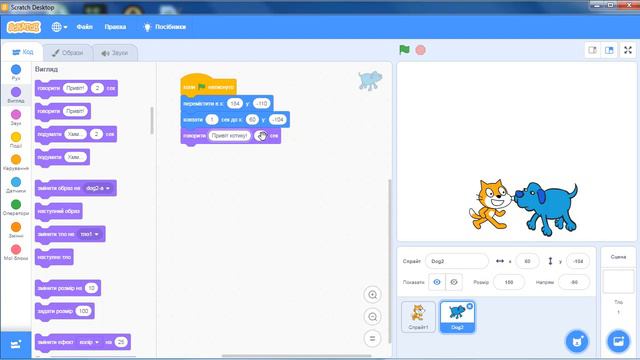Delete the Dog2 sprite with x badge

(x=470, y=306)
